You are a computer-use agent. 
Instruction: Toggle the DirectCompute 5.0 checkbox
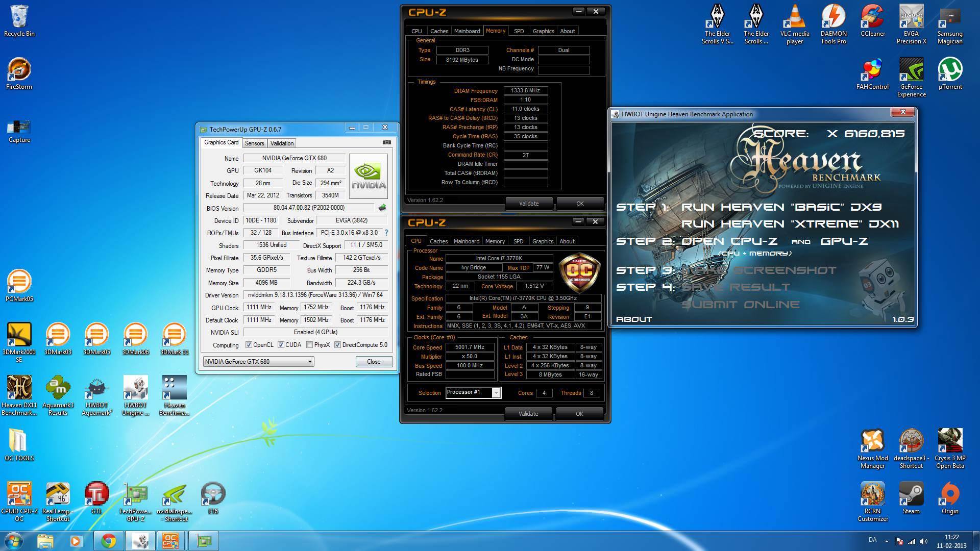click(337, 345)
